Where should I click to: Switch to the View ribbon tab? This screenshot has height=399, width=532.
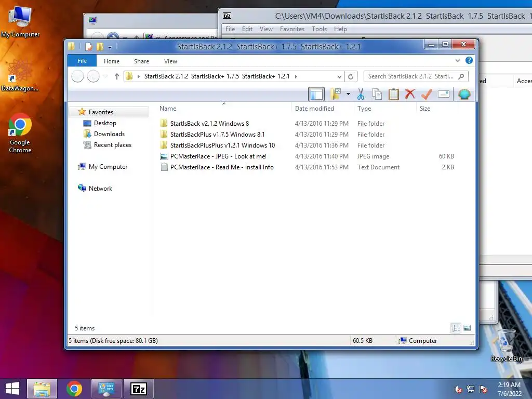pos(170,61)
